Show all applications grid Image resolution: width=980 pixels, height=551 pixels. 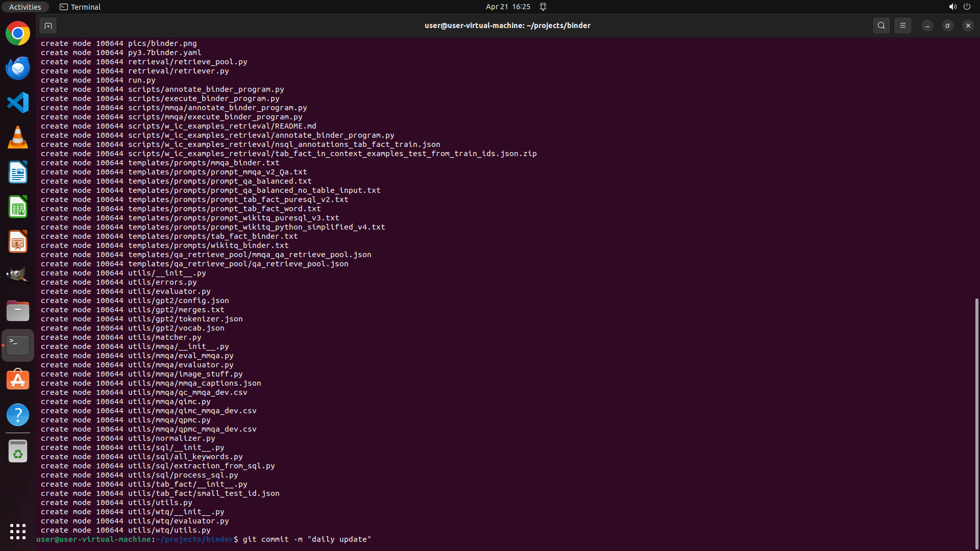point(18,531)
